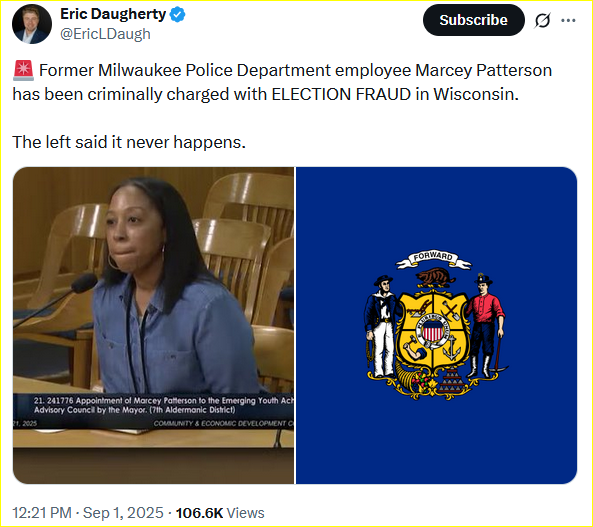593x527 pixels.
Task: Open the Wisconsin flag image
Action: click(x=436, y=325)
